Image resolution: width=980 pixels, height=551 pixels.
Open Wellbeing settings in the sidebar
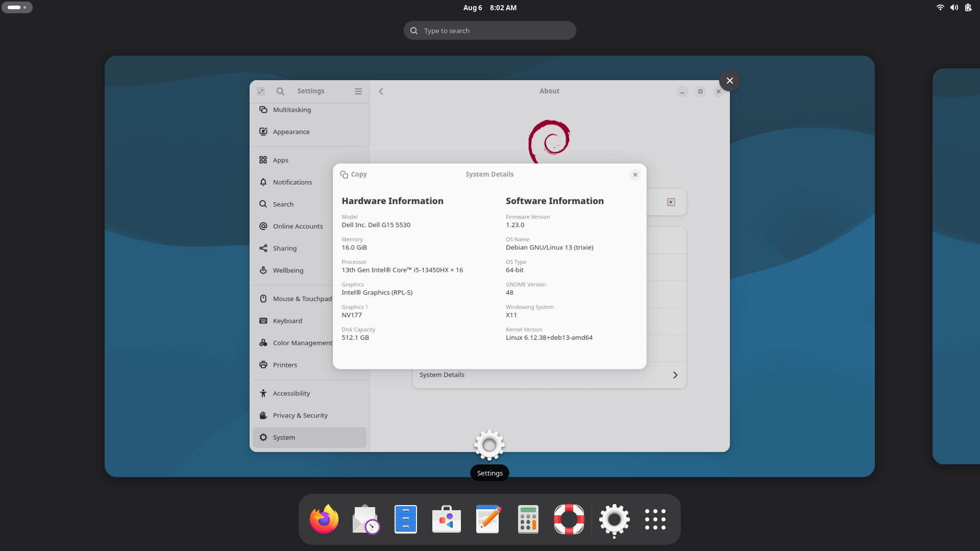287,270
